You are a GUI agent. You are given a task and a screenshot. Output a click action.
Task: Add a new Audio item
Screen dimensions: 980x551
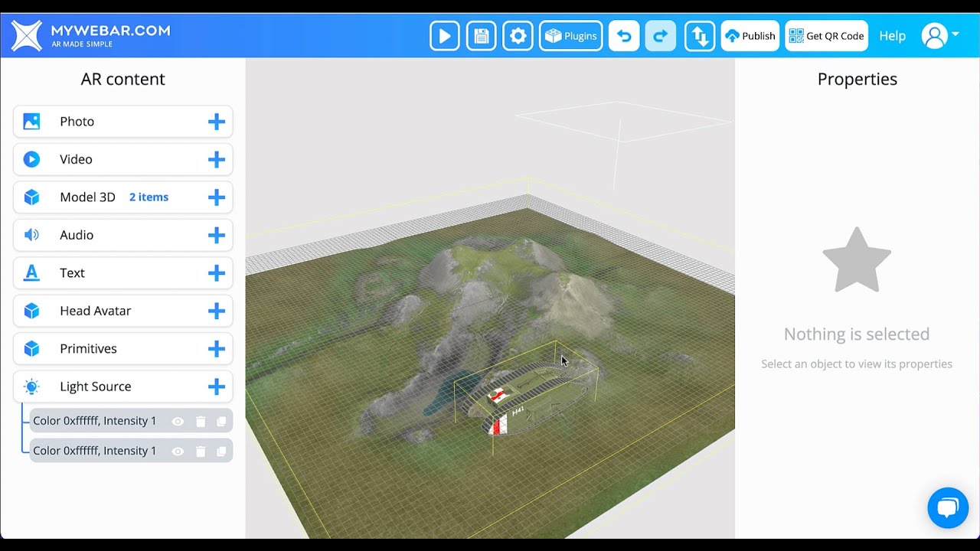(x=217, y=235)
